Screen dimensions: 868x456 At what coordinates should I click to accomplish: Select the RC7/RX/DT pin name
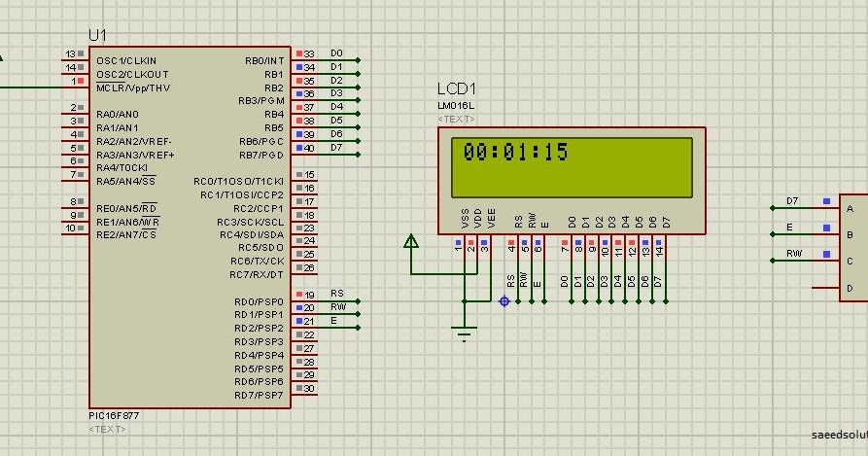click(257, 275)
